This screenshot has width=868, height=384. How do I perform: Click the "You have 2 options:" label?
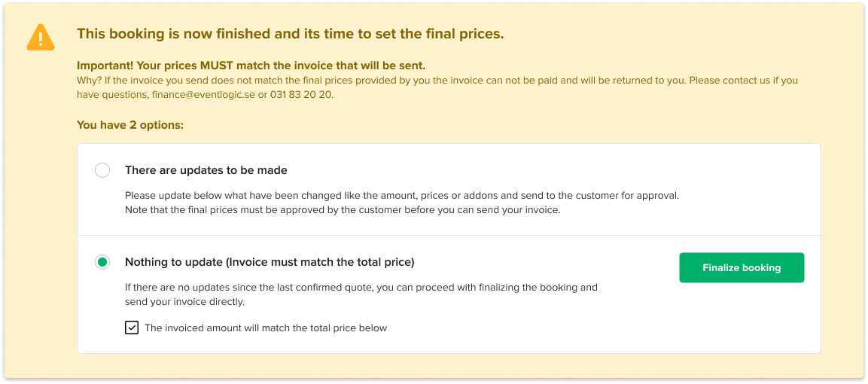click(130, 125)
